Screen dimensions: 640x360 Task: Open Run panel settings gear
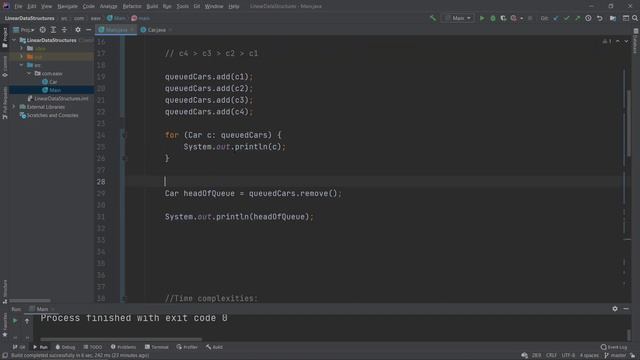[615, 309]
